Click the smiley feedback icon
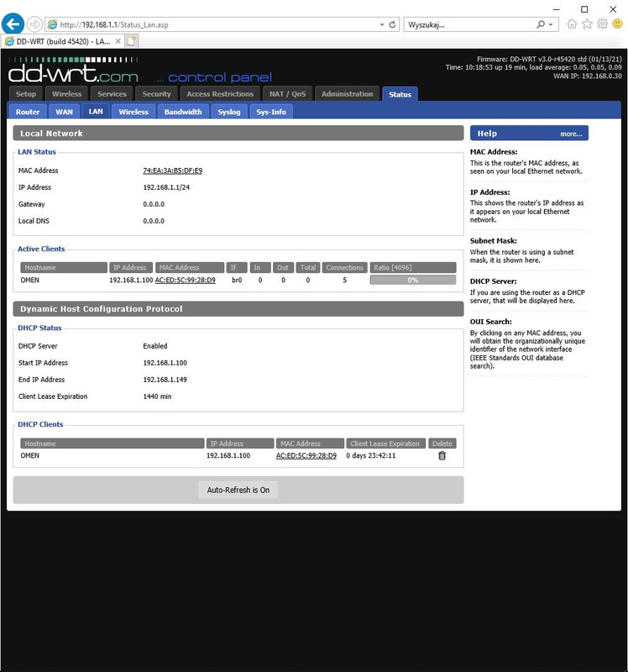Viewport: 628px width, 672px height. pyautogui.click(x=617, y=24)
